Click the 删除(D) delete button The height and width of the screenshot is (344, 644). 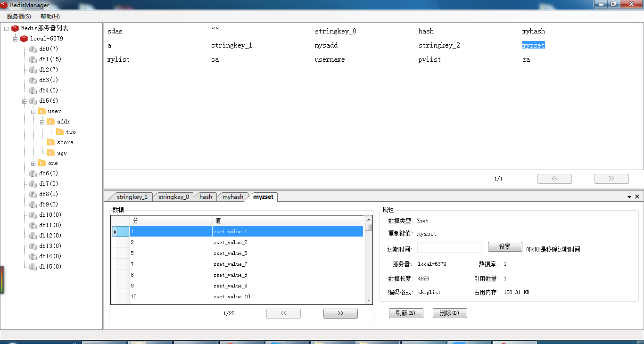[x=450, y=313]
